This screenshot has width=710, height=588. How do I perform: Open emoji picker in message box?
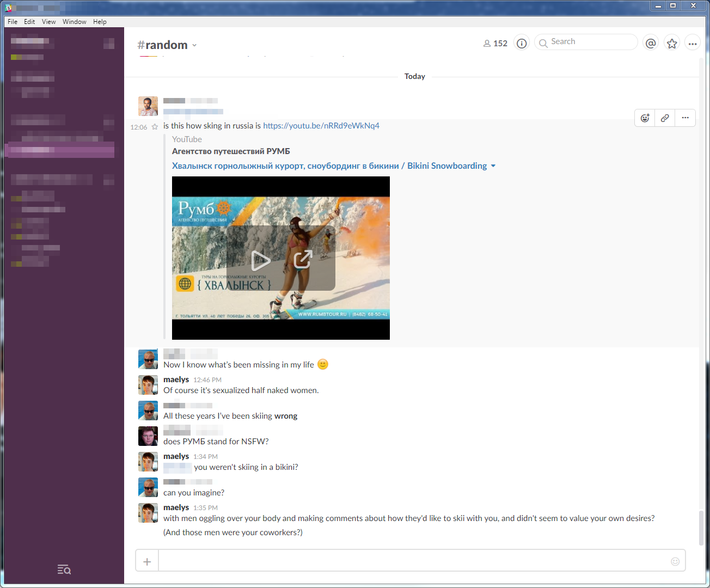(675, 561)
